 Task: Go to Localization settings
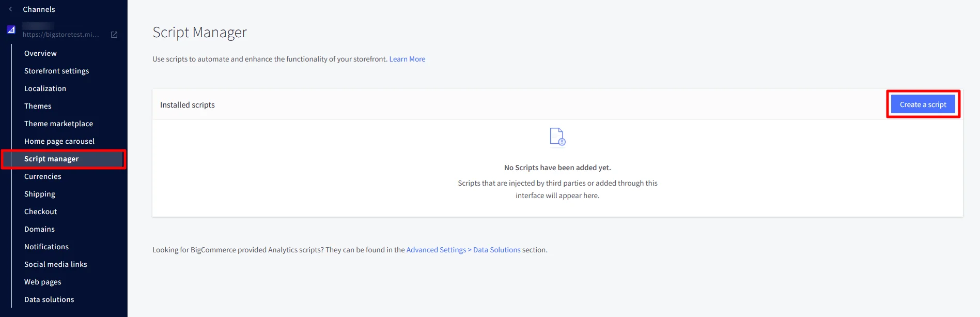pyautogui.click(x=45, y=88)
